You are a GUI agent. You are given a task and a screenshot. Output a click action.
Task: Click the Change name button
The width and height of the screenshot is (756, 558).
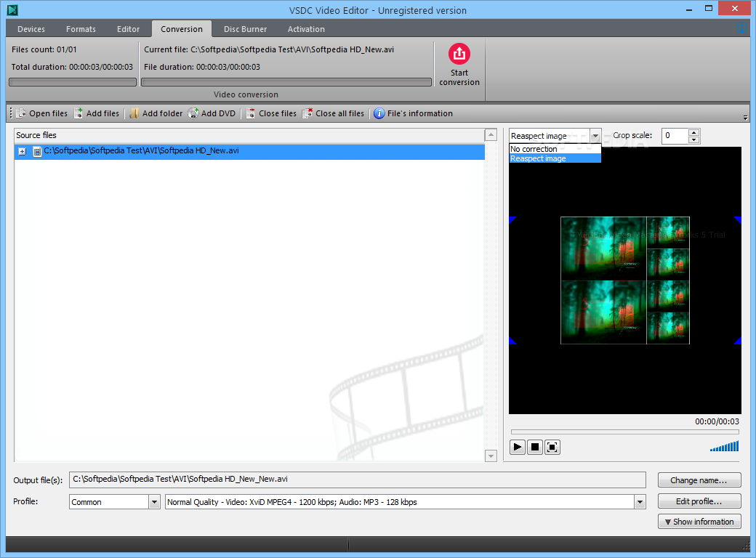699,480
